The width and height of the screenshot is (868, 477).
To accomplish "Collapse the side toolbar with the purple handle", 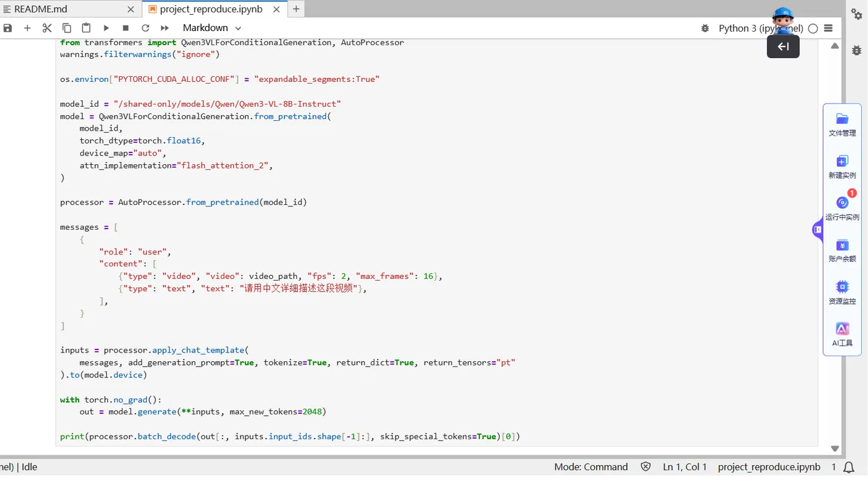I will tap(818, 230).
